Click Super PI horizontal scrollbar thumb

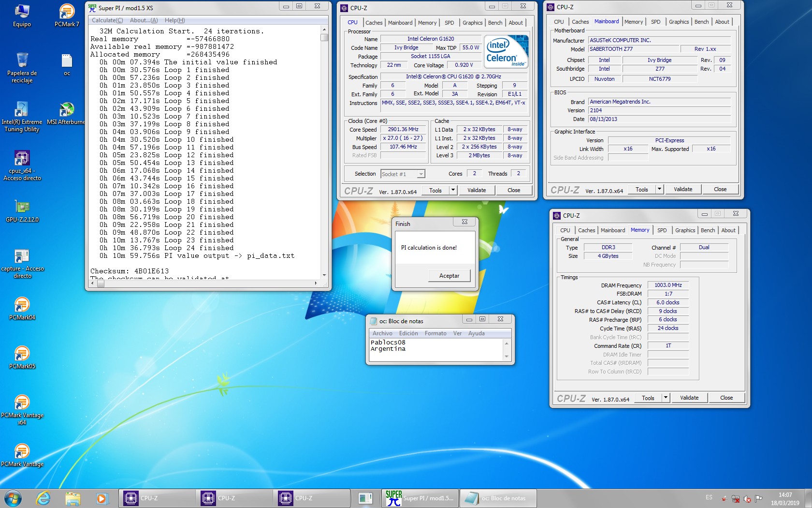(101, 284)
